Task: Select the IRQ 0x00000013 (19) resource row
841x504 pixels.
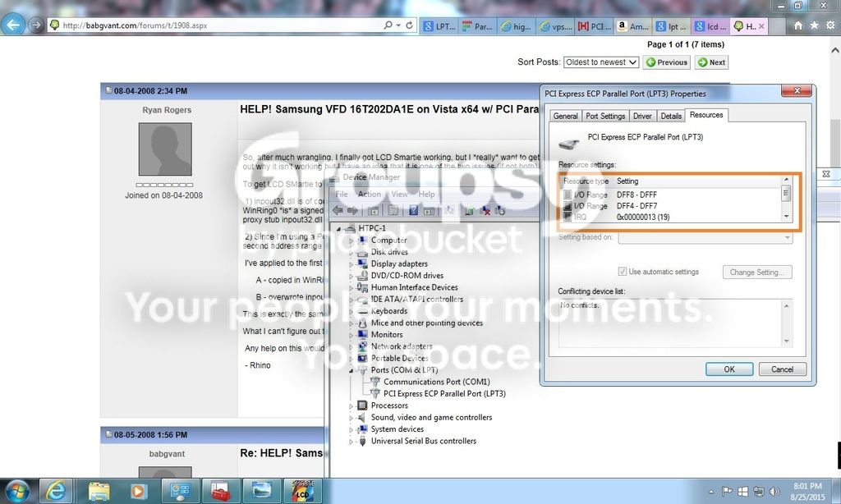Action: tap(672, 217)
